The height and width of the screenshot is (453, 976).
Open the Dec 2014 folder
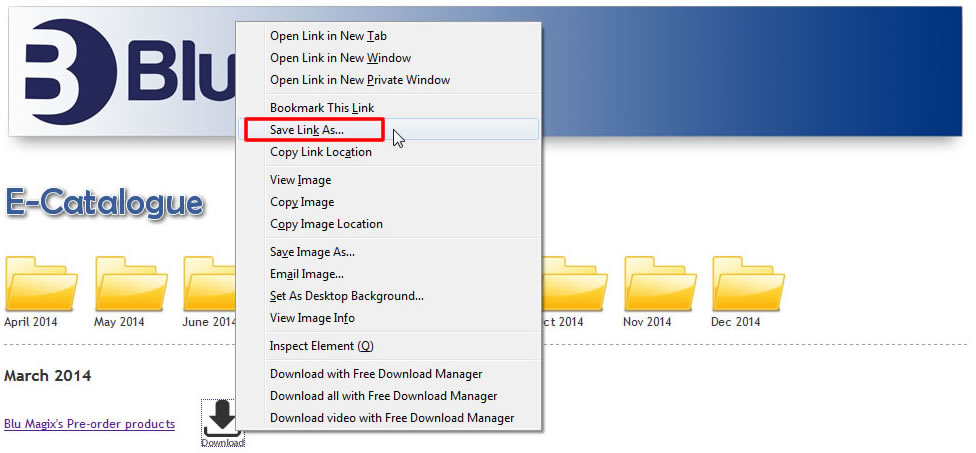tap(747, 283)
